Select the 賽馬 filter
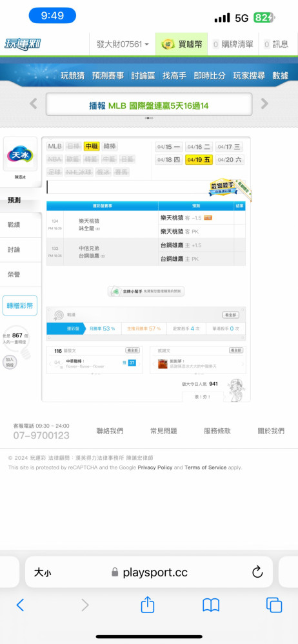The image size is (298, 644). click(121, 172)
